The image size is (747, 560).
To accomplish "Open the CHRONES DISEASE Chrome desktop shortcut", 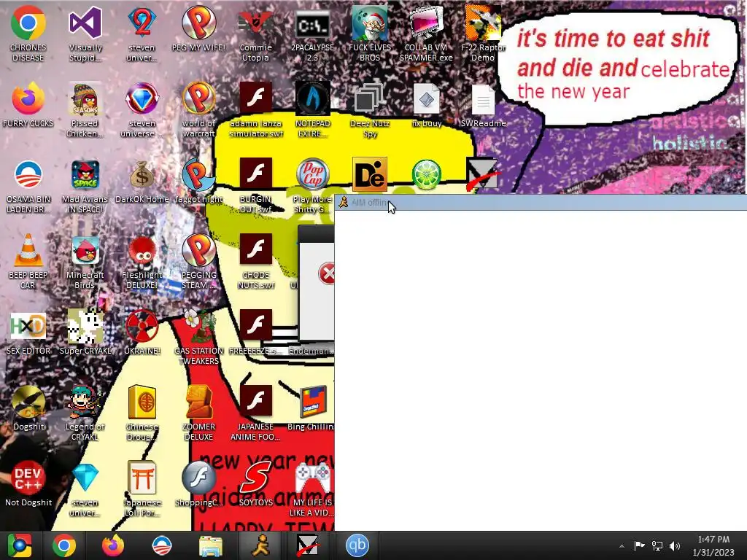I will point(28,23).
